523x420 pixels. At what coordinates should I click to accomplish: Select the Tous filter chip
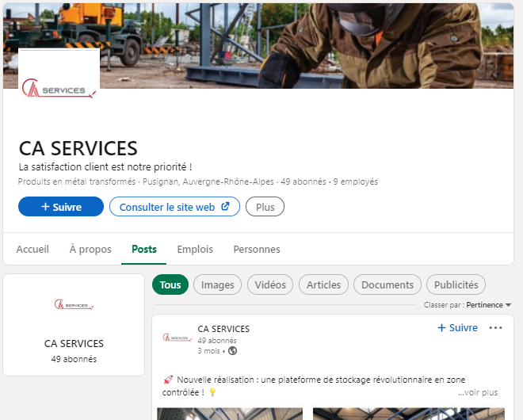point(170,285)
